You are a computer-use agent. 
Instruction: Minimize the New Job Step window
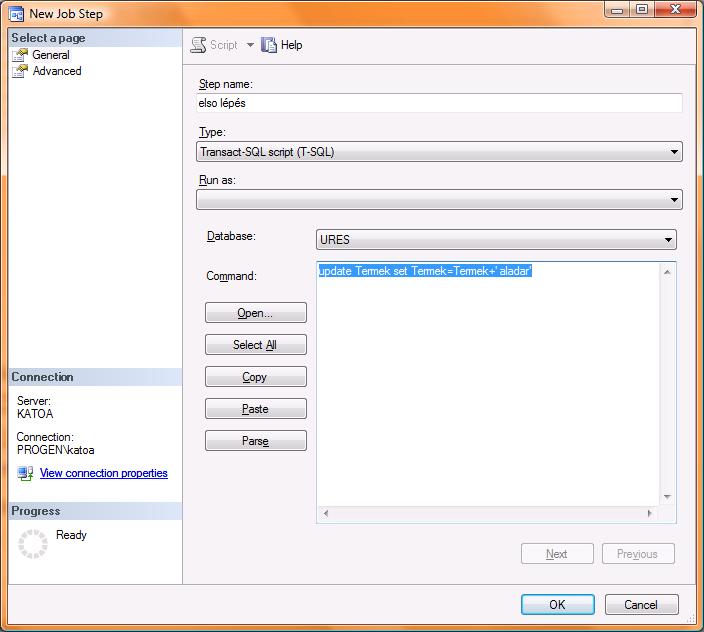click(617, 9)
